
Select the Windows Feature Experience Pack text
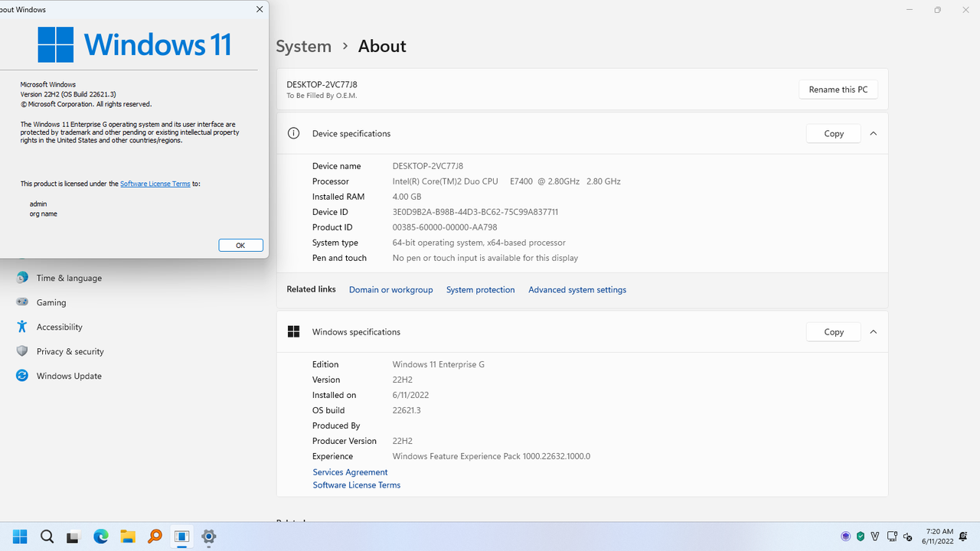click(x=492, y=456)
